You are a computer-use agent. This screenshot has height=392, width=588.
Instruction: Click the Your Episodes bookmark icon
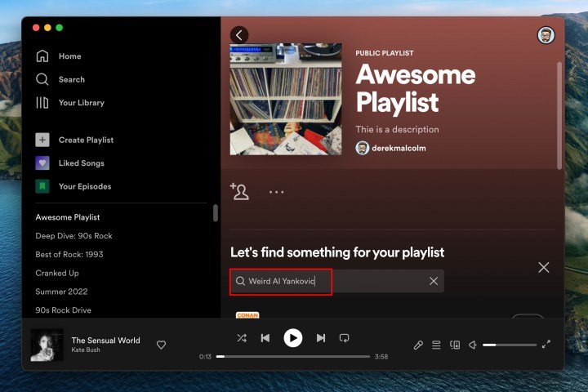(42, 186)
